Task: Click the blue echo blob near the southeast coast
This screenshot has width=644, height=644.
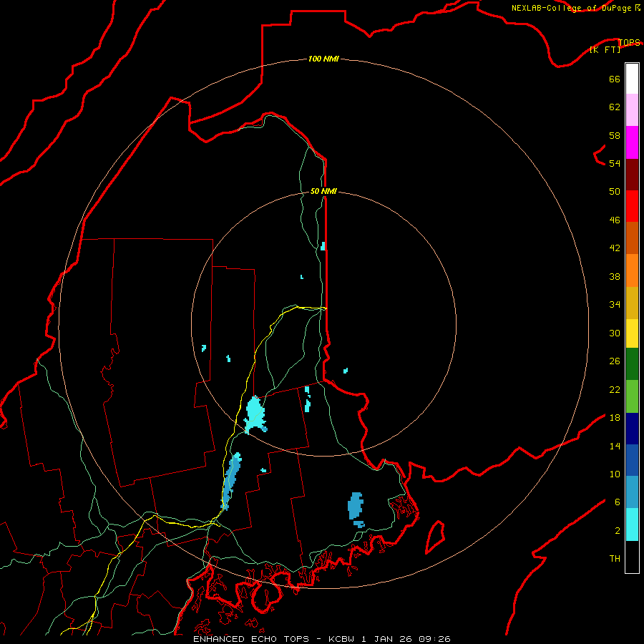Action: 356,509
